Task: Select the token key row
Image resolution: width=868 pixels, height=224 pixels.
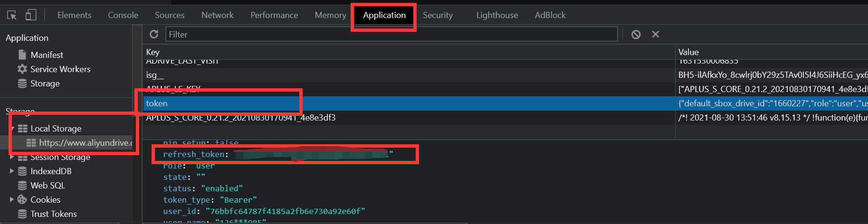Action: [x=409, y=103]
